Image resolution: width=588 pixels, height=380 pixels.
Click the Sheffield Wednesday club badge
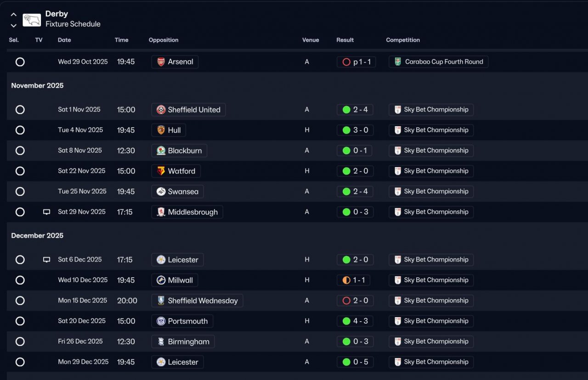(x=161, y=301)
